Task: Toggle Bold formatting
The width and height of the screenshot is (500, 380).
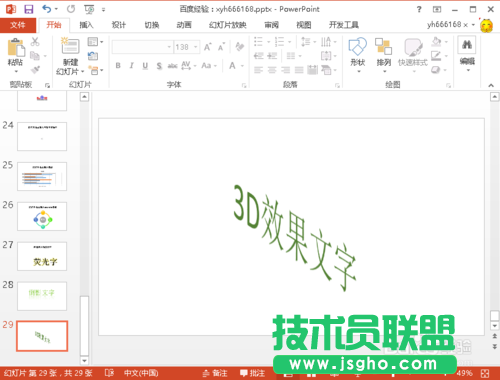Action: point(118,66)
